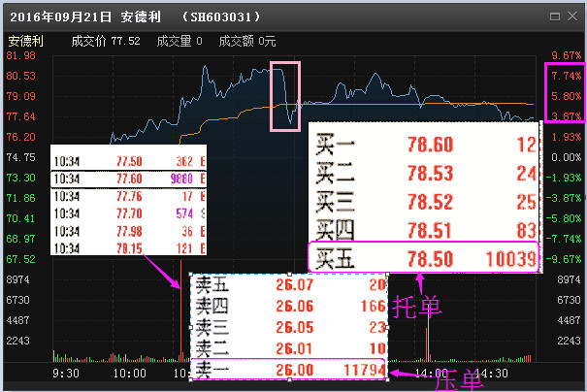Select trade row 10:34 at 77.98

pyautogui.click(x=128, y=231)
